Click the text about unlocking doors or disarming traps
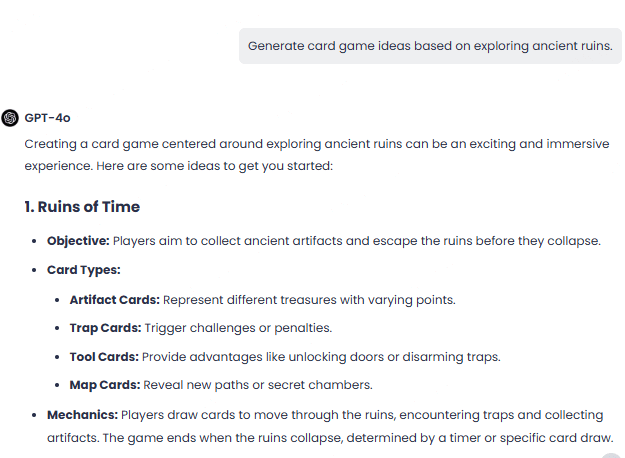 [321, 357]
